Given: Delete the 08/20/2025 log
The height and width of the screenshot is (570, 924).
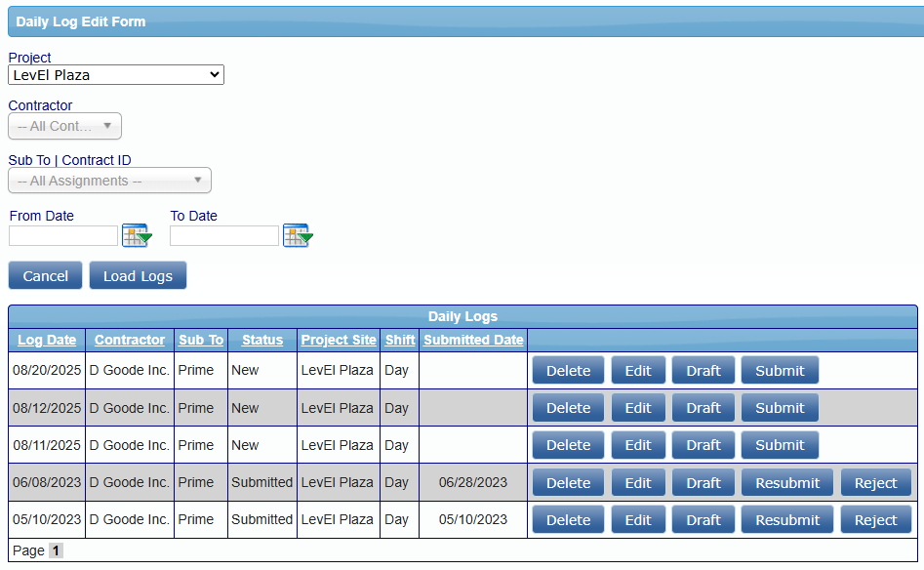Looking at the screenshot, I should click(568, 370).
